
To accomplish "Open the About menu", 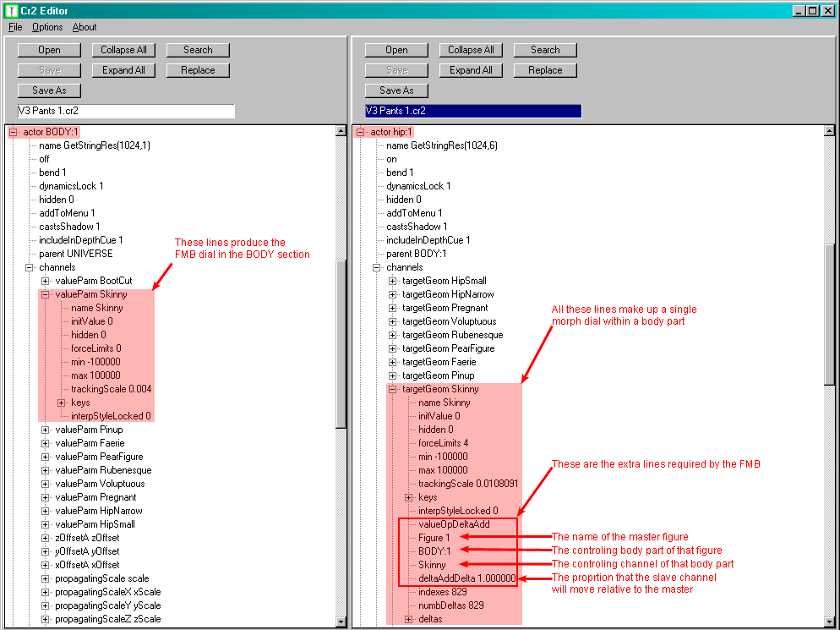I will tap(85, 27).
